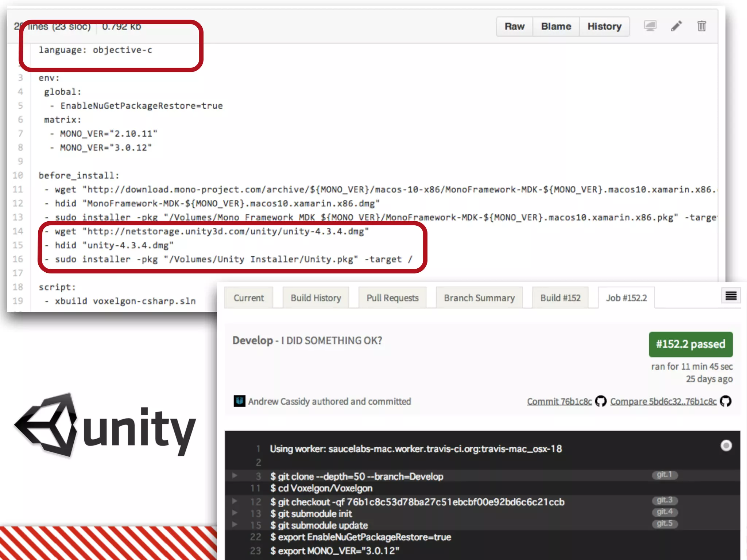Click the Unity logo image

[x=105, y=425]
